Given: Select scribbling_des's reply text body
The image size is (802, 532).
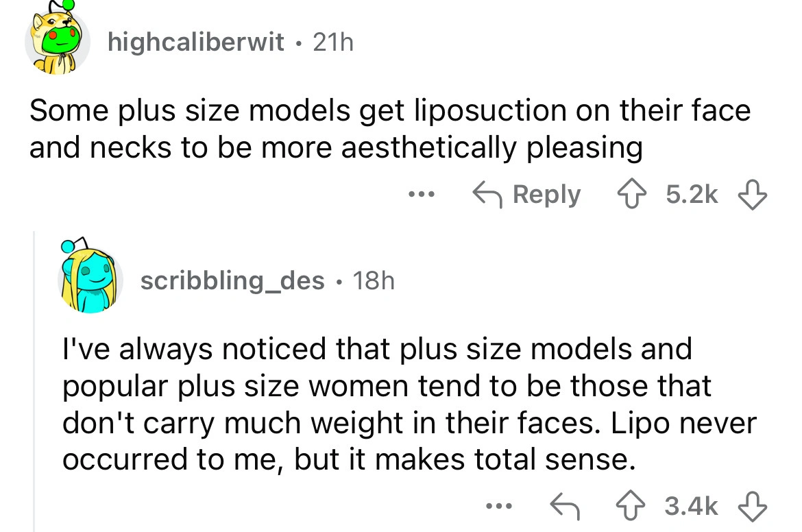Looking at the screenshot, I should (409, 404).
